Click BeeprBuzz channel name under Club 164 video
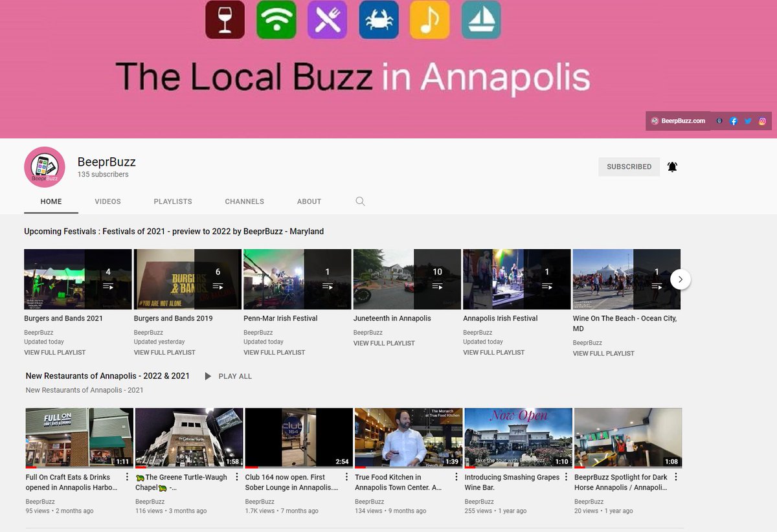Viewport: 777px width, 532px height. coord(260,502)
